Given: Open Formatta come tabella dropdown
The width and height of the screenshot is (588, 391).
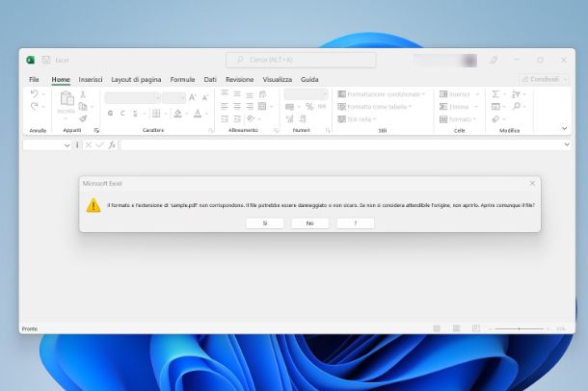Looking at the screenshot, I should (375, 107).
